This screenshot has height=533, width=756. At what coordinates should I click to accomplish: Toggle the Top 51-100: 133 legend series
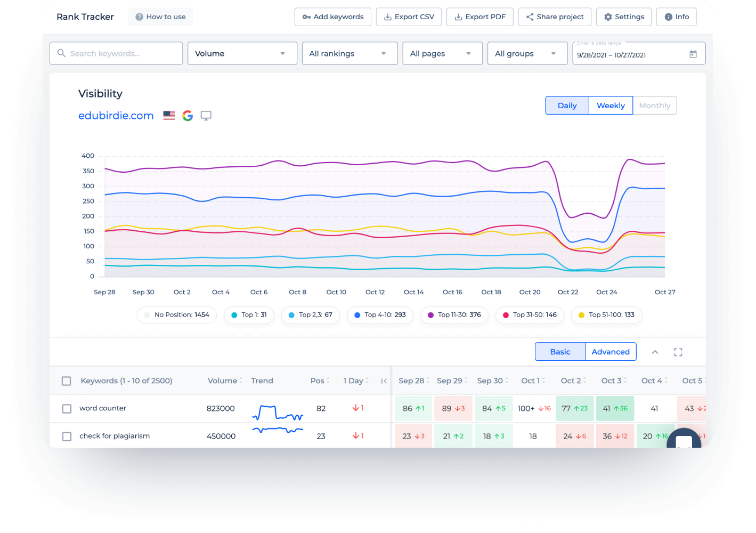[606, 315]
